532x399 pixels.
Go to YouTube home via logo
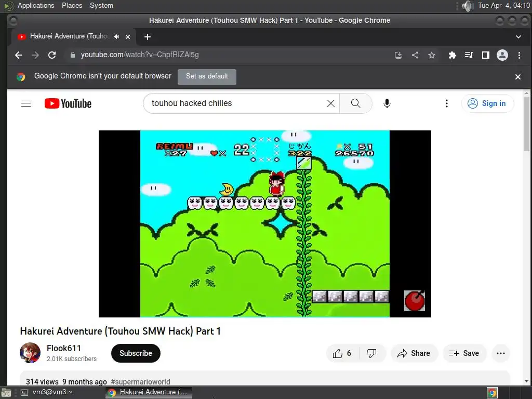point(68,103)
